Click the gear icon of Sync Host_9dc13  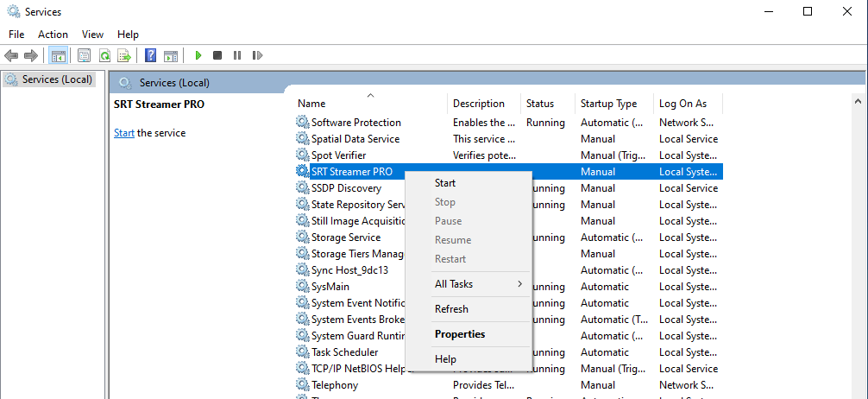click(x=302, y=269)
